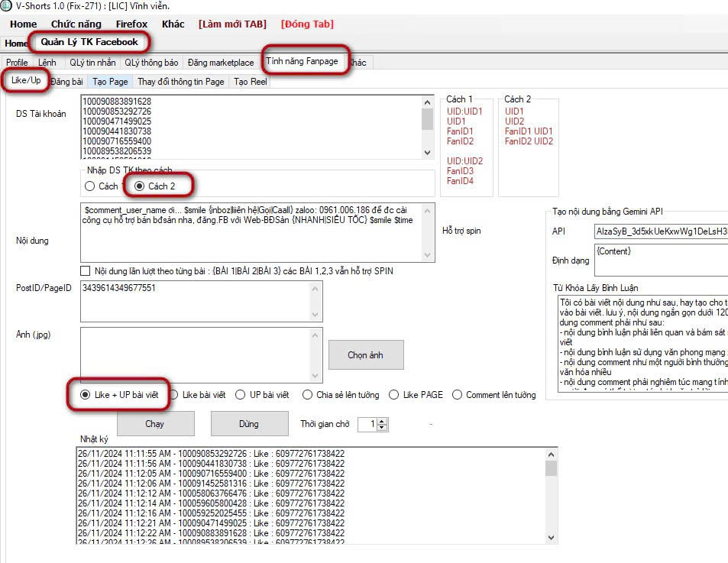Click the PostID/PageID input box
Image resolution: width=728 pixels, height=563 pixels.
pos(196,301)
